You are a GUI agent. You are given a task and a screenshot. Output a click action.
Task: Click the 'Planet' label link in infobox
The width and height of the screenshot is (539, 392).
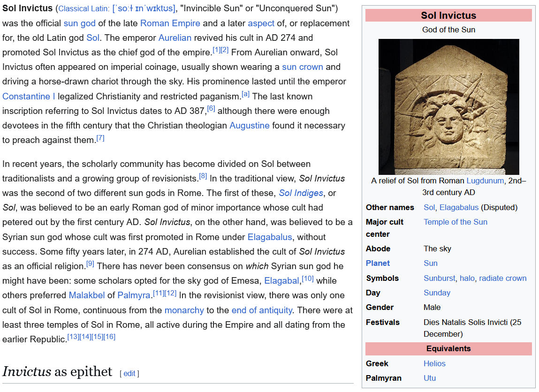click(378, 264)
